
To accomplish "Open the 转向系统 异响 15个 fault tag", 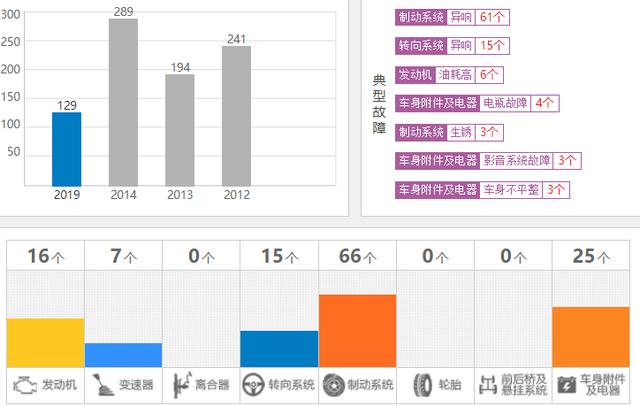I will tap(452, 46).
